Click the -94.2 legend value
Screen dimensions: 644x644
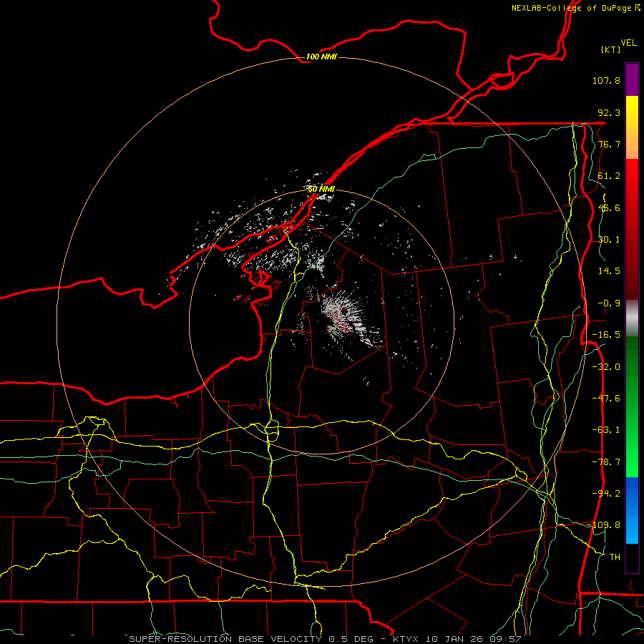pyautogui.click(x=606, y=493)
